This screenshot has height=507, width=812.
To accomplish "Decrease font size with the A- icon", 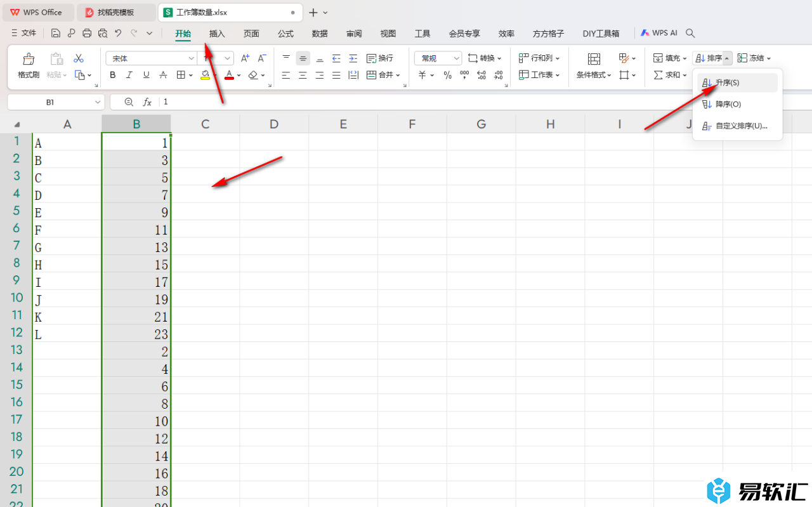I will (x=261, y=58).
